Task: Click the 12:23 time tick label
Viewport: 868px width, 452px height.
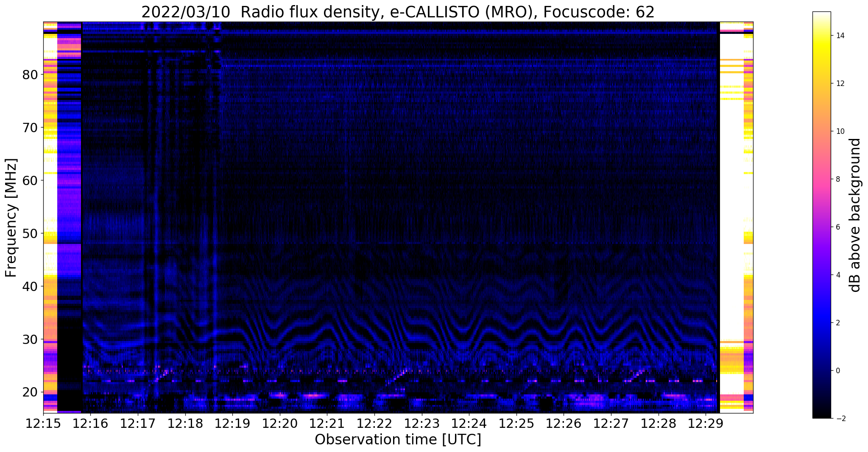Action: tap(422, 423)
